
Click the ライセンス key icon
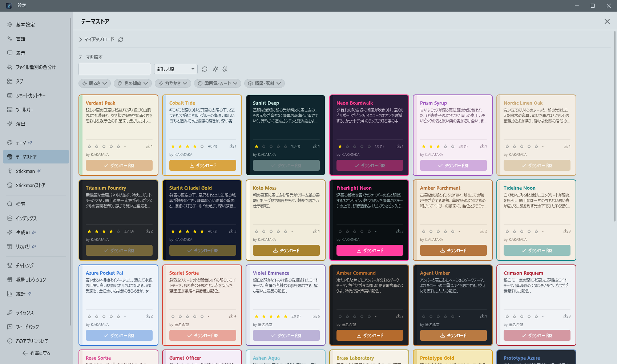coord(10,313)
